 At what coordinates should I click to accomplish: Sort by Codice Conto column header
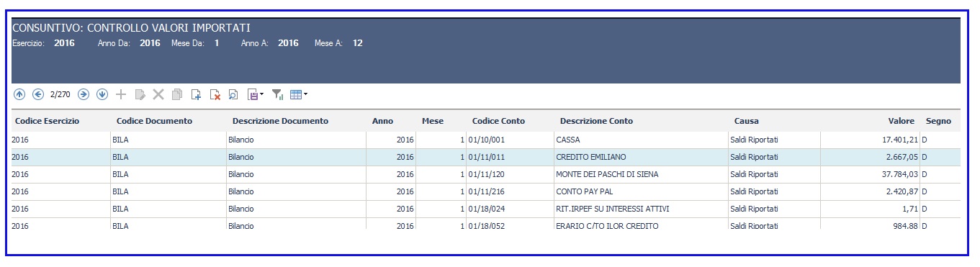click(498, 121)
